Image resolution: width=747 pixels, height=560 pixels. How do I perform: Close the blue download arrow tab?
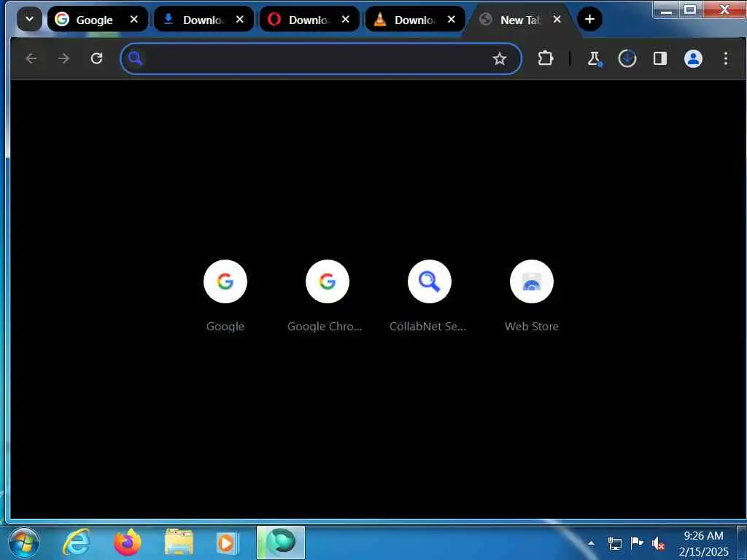239,20
